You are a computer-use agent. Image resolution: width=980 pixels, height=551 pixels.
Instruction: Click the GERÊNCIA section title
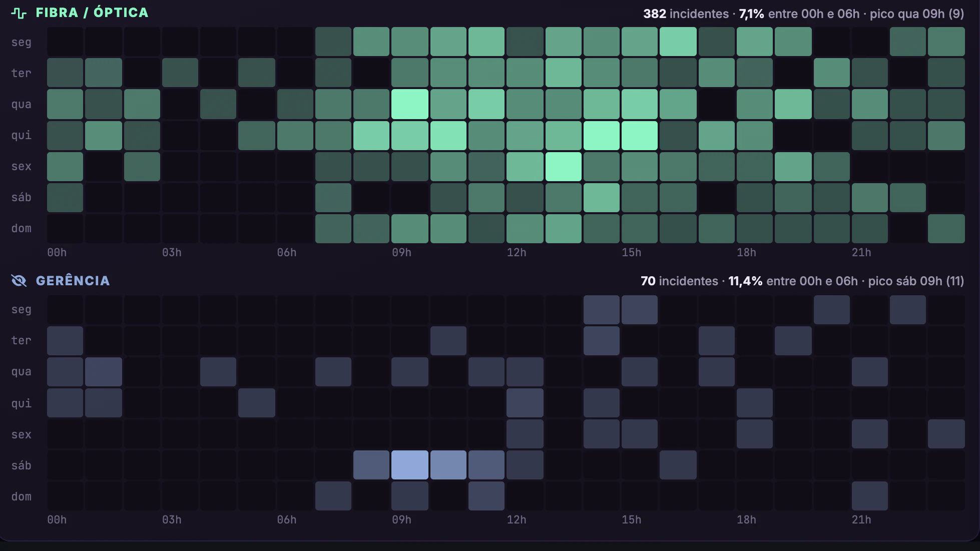click(x=73, y=280)
